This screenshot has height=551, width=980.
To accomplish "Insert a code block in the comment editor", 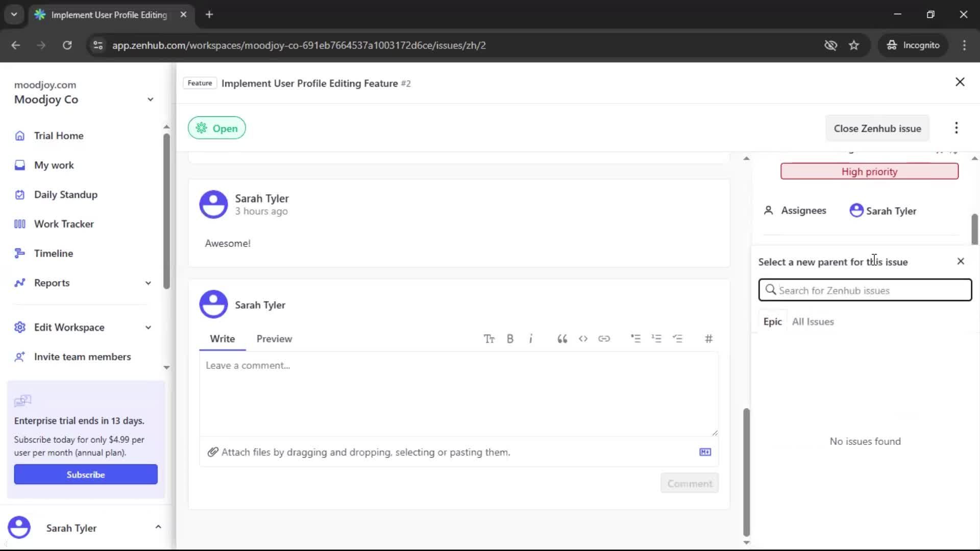I will [x=583, y=338].
